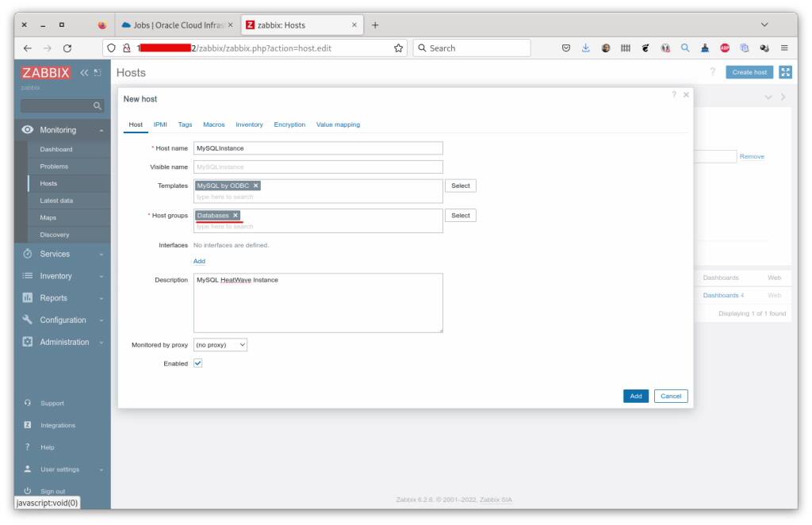The width and height of the screenshot is (812, 525).
Task: Open Firefox downloads panel
Action: (586, 48)
